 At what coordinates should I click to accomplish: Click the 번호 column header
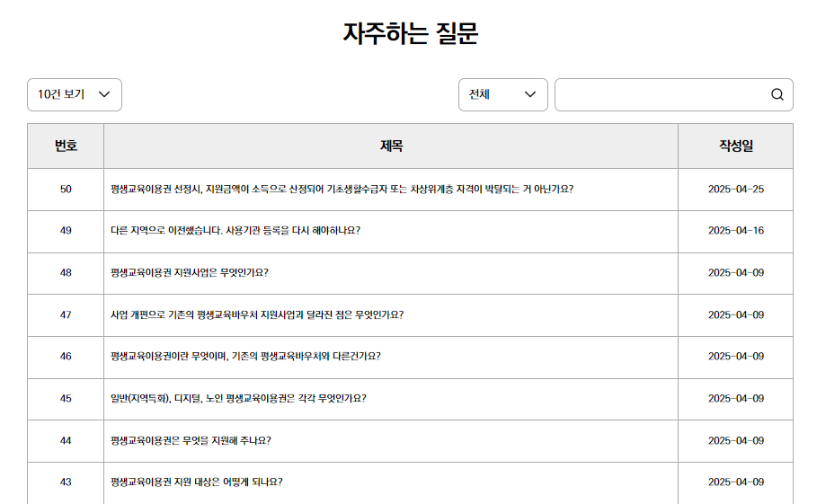pyautogui.click(x=66, y=146)
